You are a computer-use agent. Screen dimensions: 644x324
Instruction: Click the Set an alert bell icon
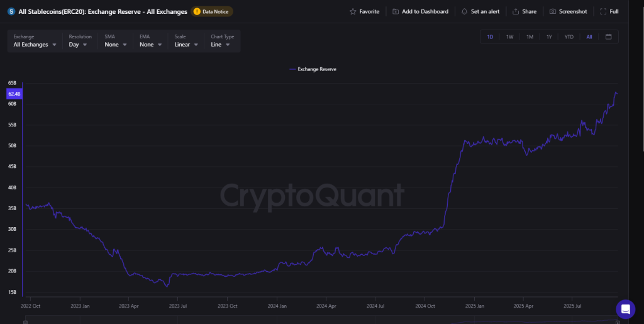pyautogui.click(x=464, y=12)
